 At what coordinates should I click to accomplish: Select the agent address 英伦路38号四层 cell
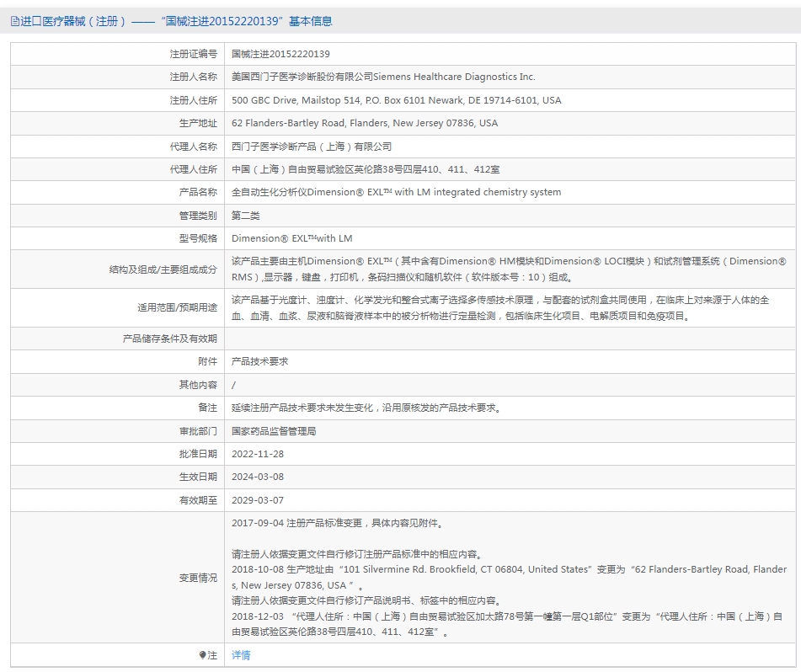pos(366,169)
